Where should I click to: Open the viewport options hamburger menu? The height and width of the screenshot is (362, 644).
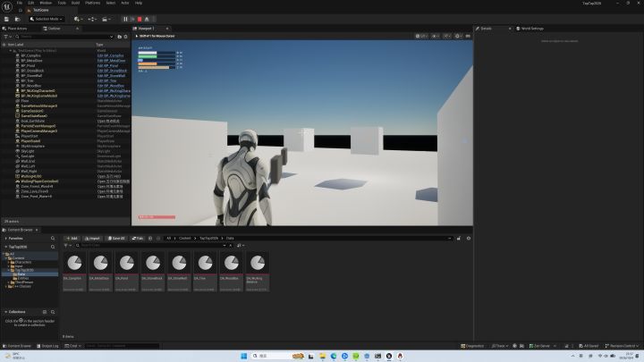pos(468,36)
